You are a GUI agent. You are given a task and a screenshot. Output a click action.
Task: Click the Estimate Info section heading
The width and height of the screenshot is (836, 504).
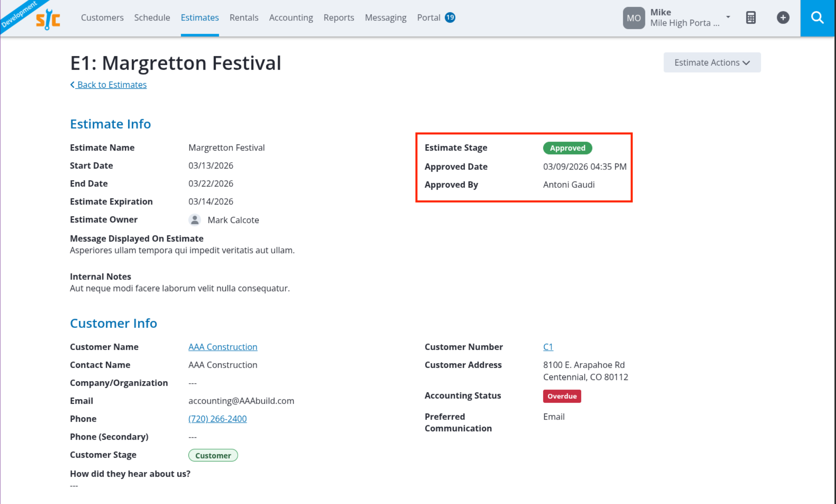(110, 124)
